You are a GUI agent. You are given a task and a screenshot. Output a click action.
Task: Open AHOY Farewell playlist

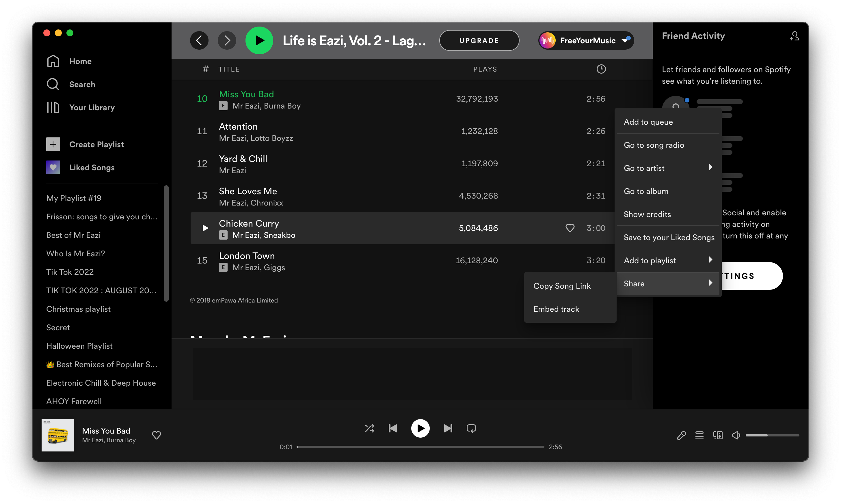[x=74, y=401]
